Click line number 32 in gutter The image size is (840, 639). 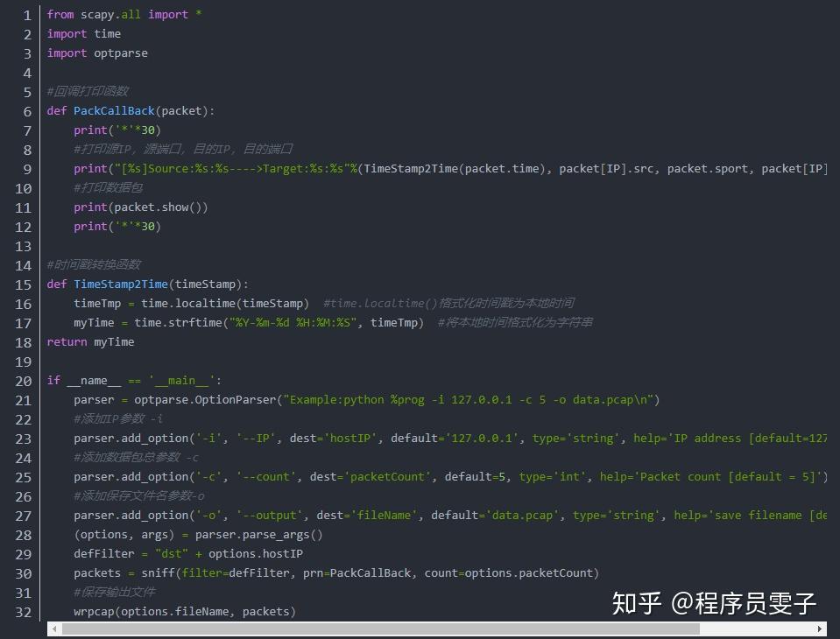(x=23, y=612)
